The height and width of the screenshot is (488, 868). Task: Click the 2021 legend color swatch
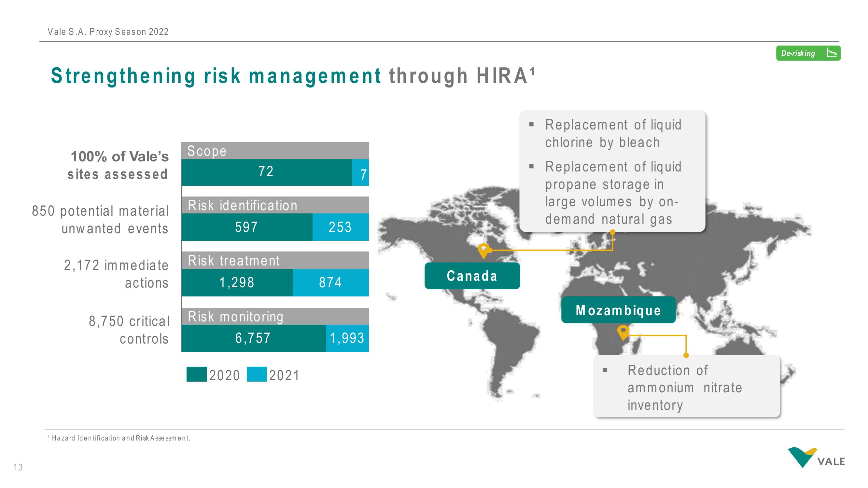coord(257,374)
